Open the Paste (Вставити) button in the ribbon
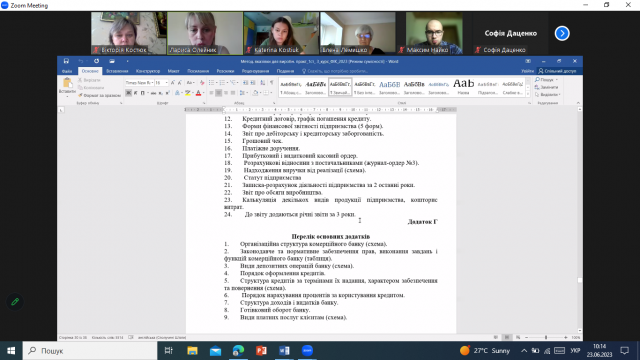 click(67, 86)
